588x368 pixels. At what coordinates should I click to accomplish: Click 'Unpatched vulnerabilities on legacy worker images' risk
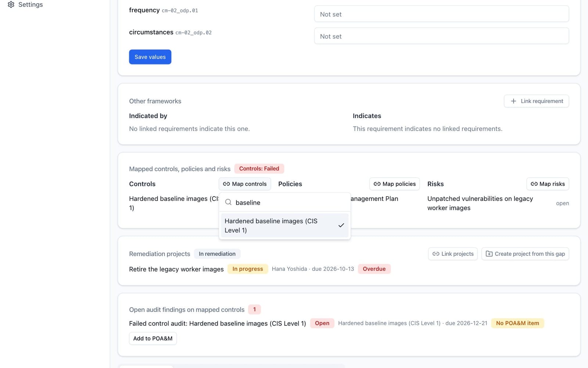coord(480,203)
